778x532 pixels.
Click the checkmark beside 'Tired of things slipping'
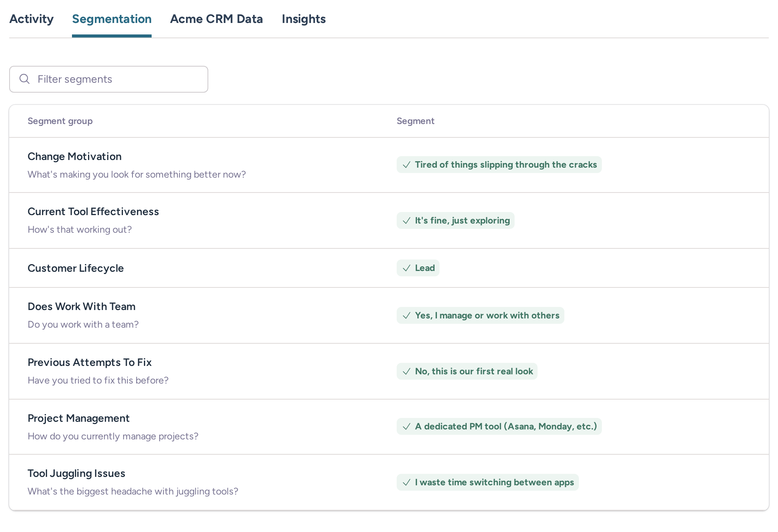click(407, 165)
